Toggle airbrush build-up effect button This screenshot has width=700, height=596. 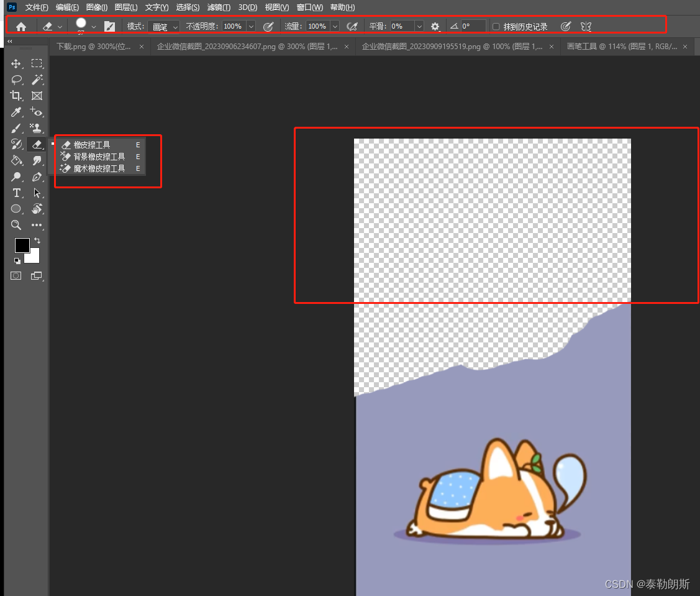click(x=352, y=27)
